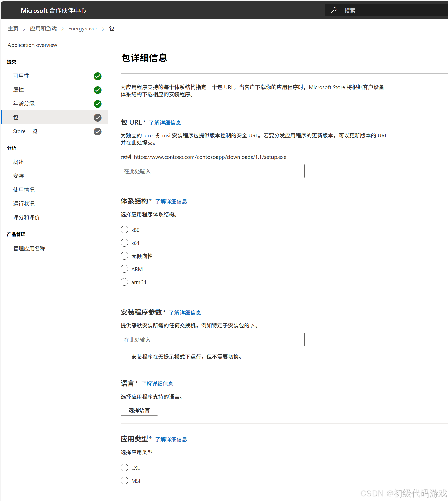448x501 pixels.
Task: Select the arm64 architecture option
Action: [x=124, y=282]
